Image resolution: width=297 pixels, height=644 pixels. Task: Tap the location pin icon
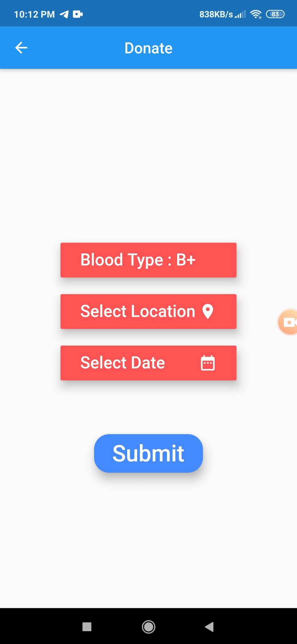pyautogui.click(x=208, y=312)
